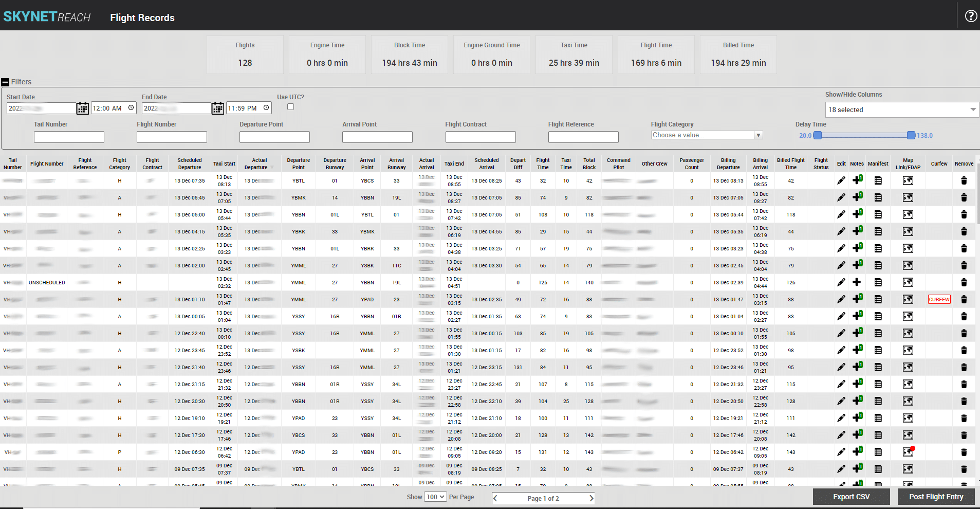The width and height of the screenshot is (980, 509).
Task: Open the Start Date calendar picker
Action: 82,108
